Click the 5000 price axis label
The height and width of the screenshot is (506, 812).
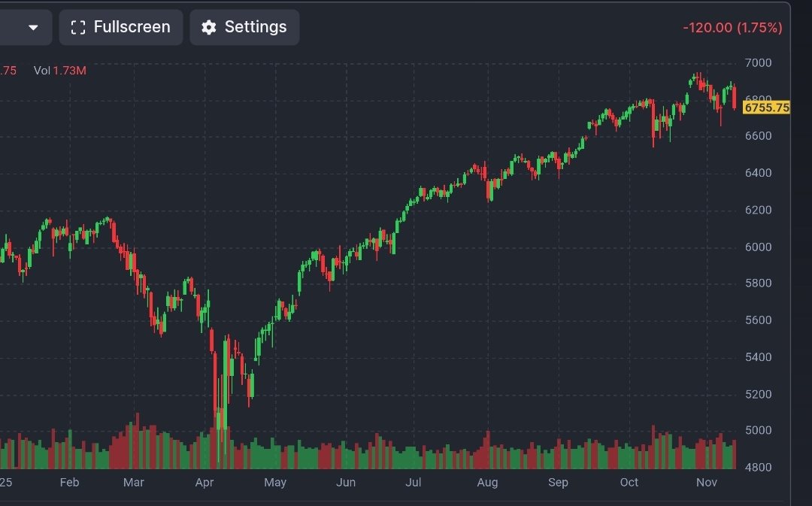click(758, 430)
